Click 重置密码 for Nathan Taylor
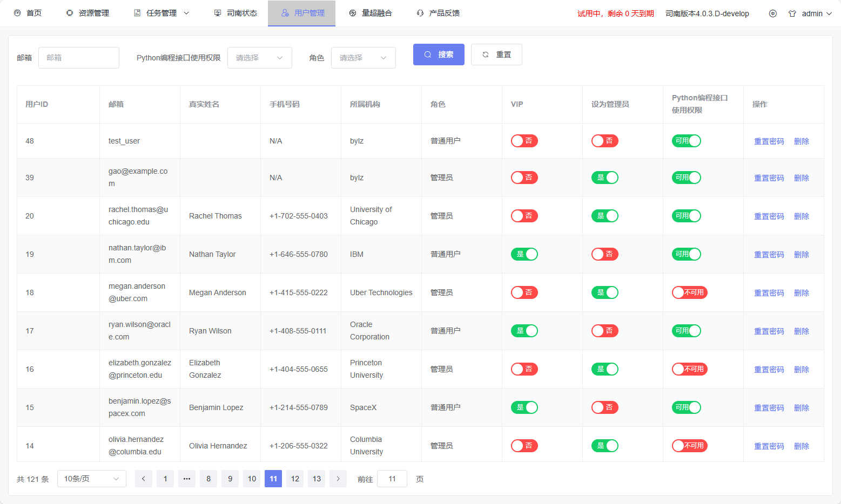The image size is (841, 504). [769, 255]
